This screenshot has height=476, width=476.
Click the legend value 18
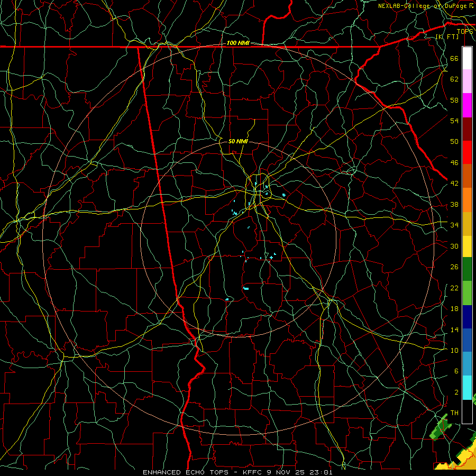454,309
